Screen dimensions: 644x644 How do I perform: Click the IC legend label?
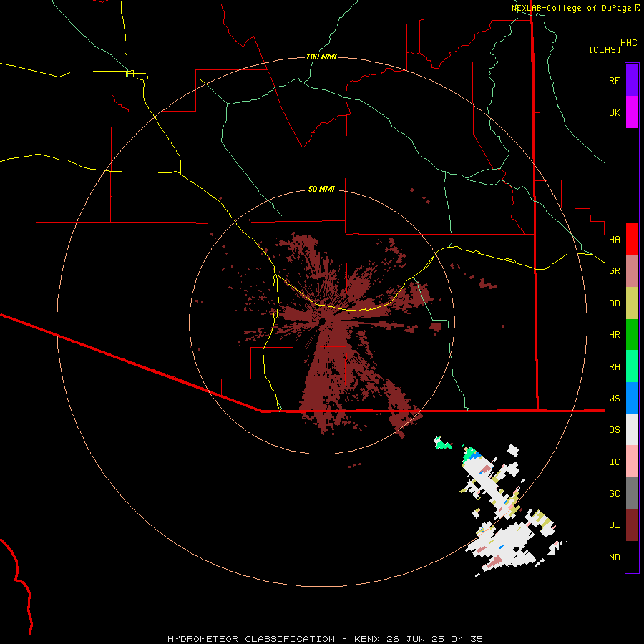[x=614, y=462]
